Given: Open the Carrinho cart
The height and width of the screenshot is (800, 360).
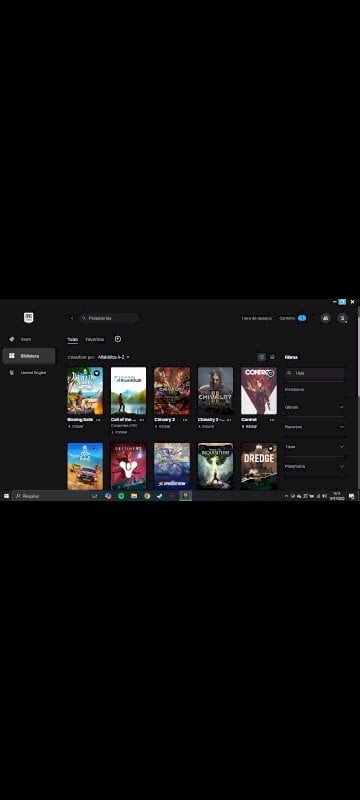Looking at the screenshot, I should click(293, 318).
